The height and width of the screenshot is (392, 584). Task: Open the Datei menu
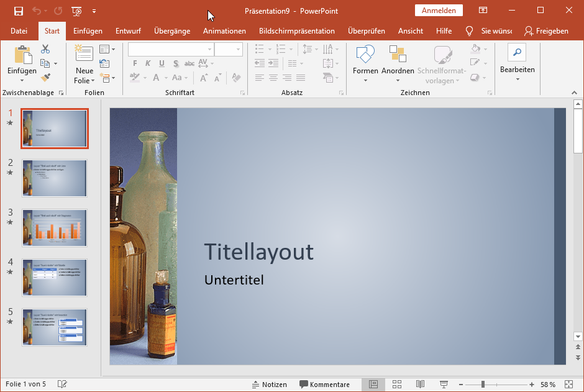click(x=19, y=31)
